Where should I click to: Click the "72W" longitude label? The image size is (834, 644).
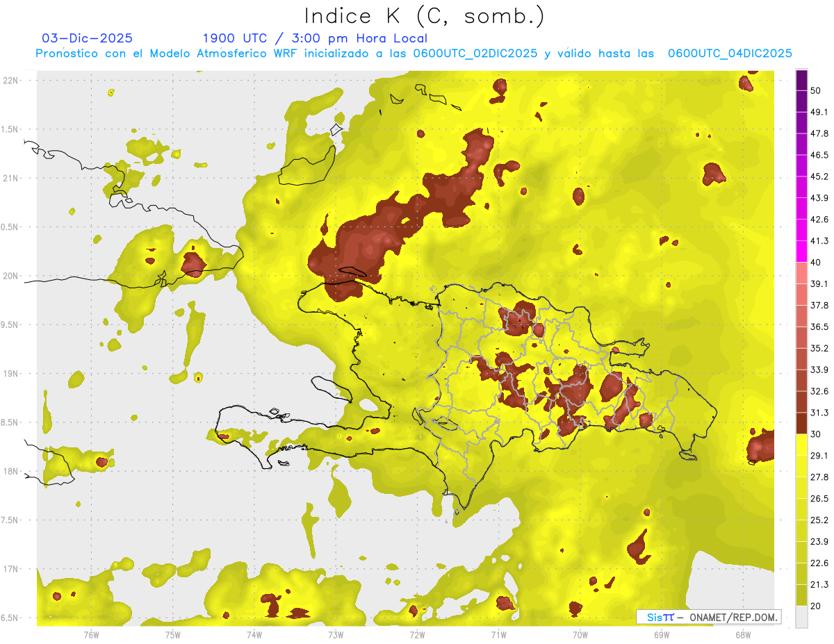click(x=417, y=635)
